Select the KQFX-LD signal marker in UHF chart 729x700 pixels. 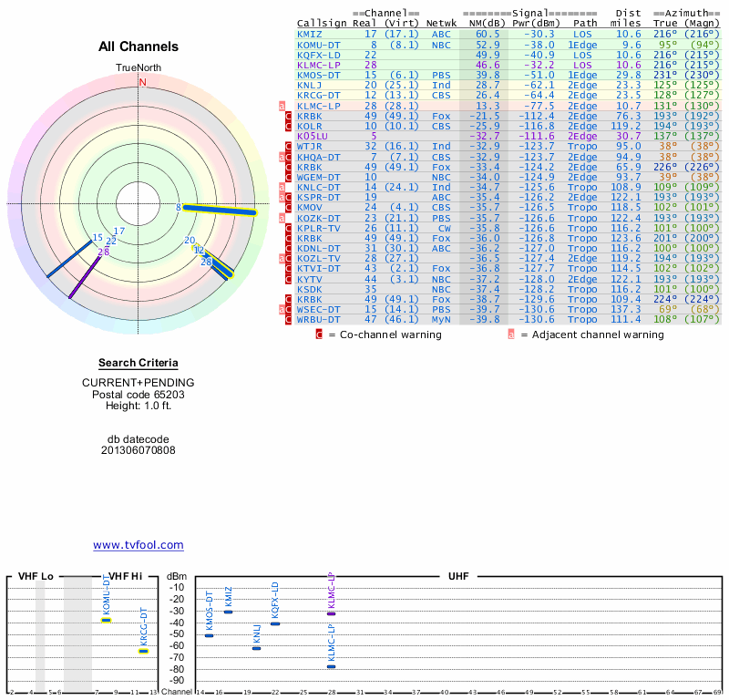[x=275, y=623]
